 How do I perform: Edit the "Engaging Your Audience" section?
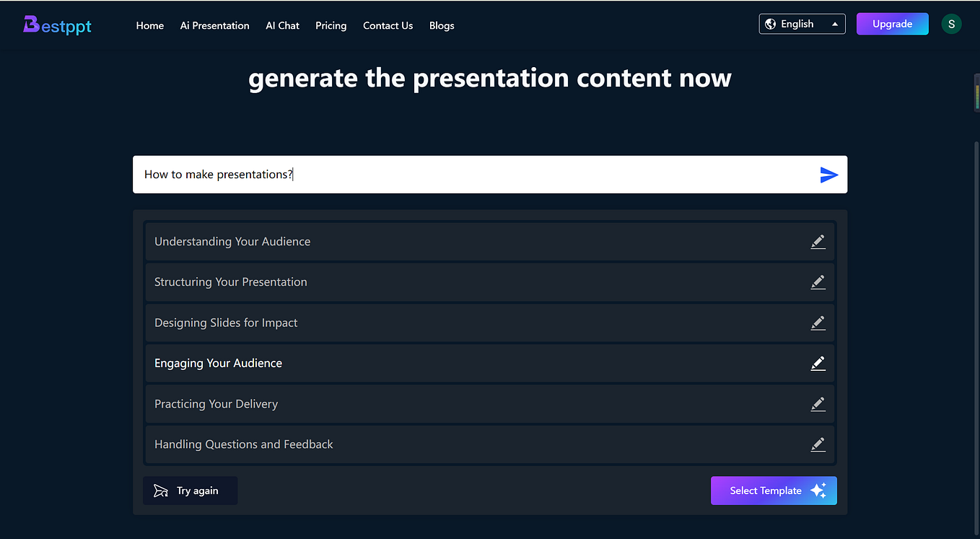tap(818, 363)
